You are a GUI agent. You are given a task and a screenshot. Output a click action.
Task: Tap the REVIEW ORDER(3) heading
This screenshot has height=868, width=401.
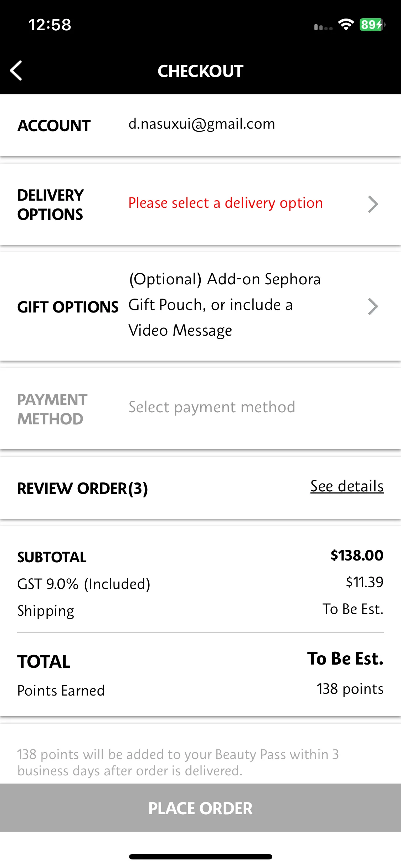pos(83,489)
